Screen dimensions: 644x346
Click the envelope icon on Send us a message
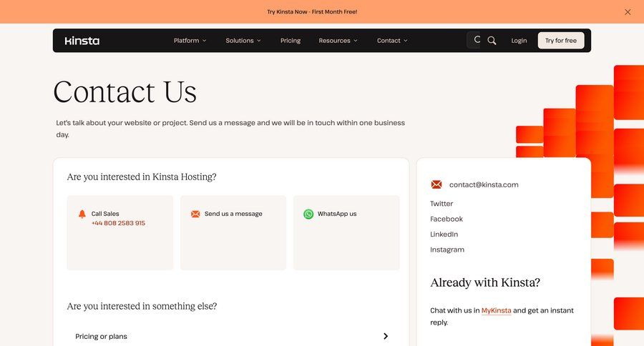click(195, 214)
